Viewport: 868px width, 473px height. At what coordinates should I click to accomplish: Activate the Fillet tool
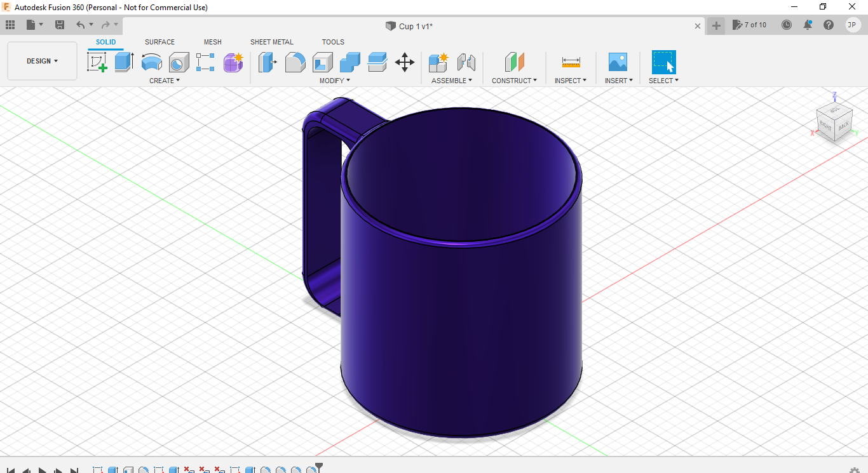(295, 62)
